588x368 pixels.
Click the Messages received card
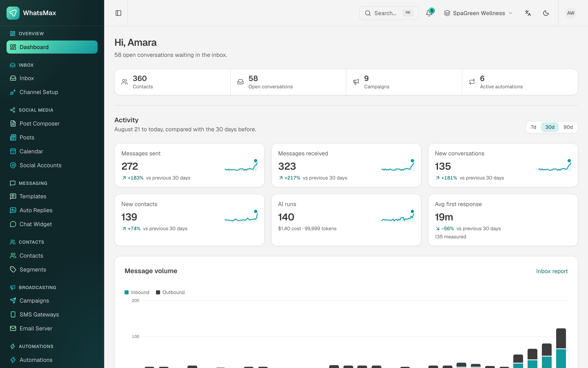tap(346, 165)
